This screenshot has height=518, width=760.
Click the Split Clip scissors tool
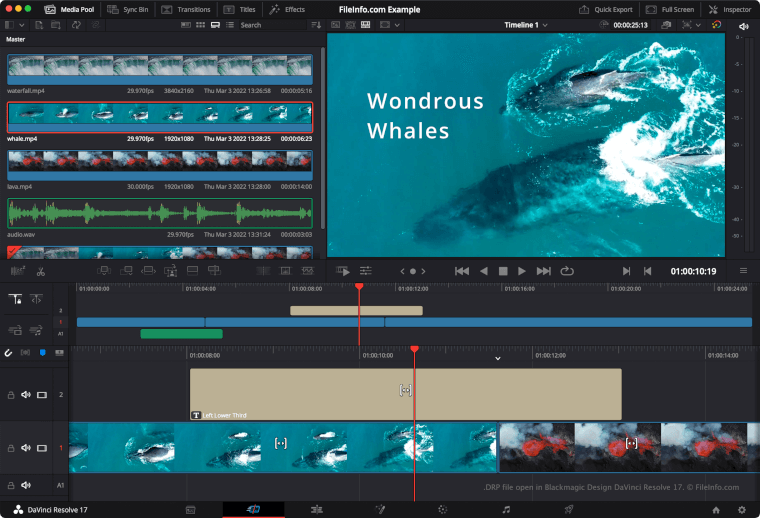click(41, 270)
